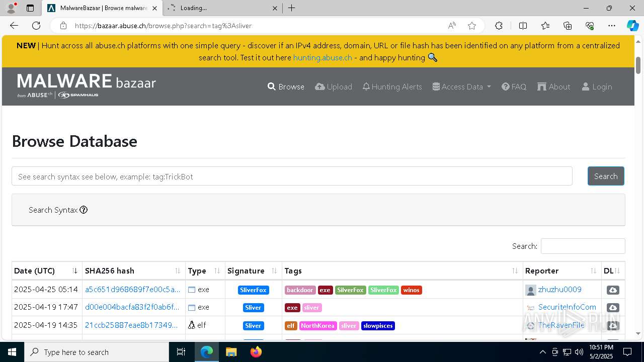This screenshot has height=362, width=644.
Task: Open the Windows Start menu
Action: coord(12,352)
